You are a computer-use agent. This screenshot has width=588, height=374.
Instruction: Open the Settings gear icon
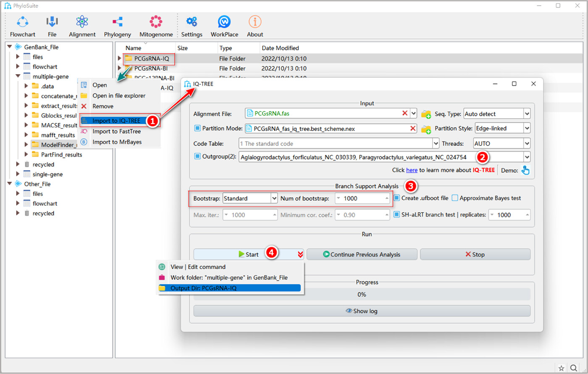point(192,21)
